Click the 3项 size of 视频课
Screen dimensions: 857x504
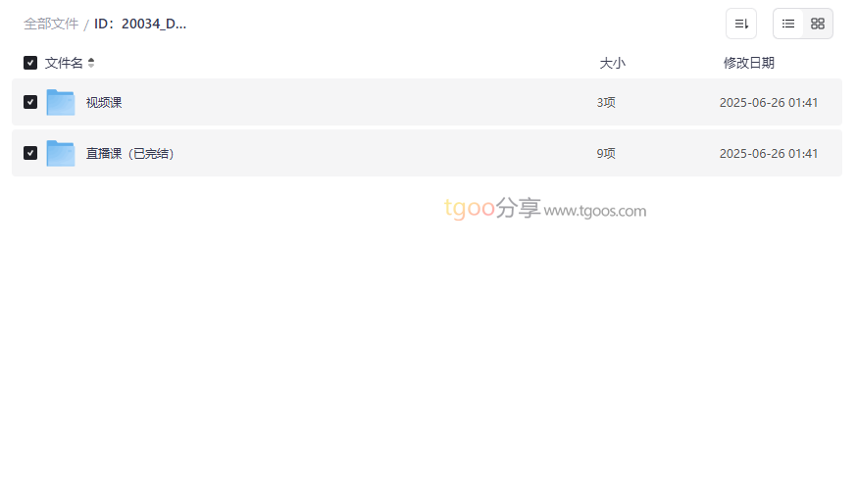coord(606,102)
